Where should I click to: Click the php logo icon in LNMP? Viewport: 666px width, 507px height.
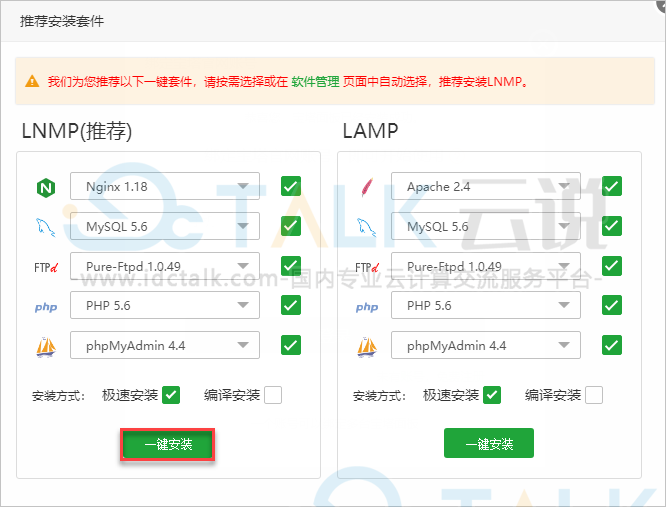click(x=46, y=307)
